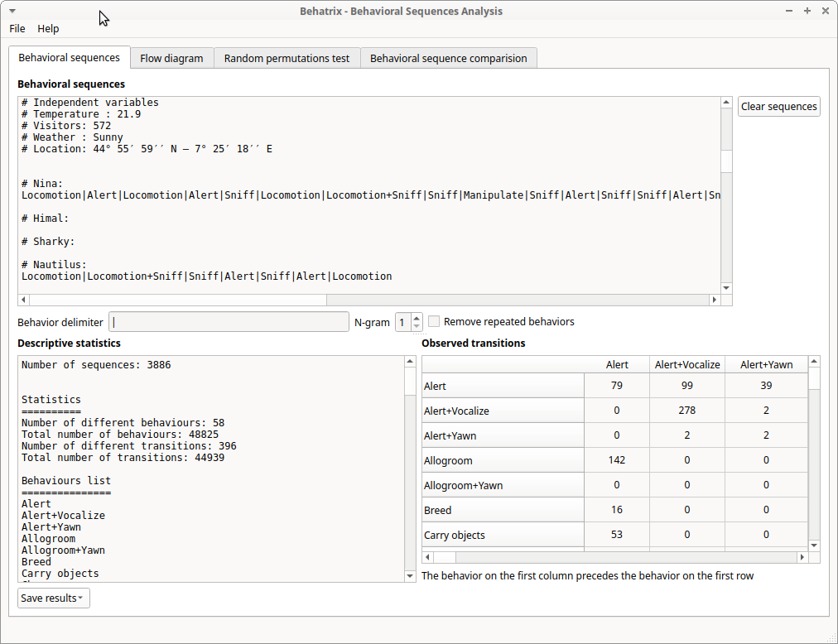Click the table cell with value 16
This screenshot has height=644, width=838.
tap(617, 510)
